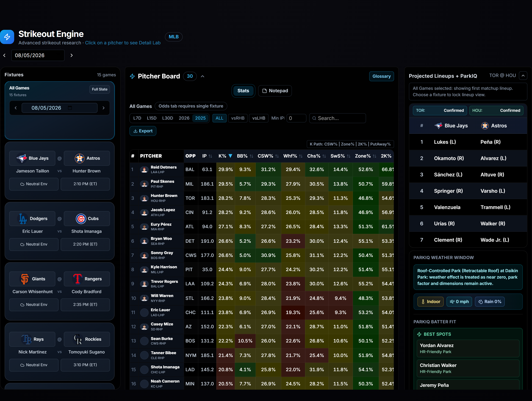
Task: Click the Rockies logo in fixtures
Action: click(78, 339)
